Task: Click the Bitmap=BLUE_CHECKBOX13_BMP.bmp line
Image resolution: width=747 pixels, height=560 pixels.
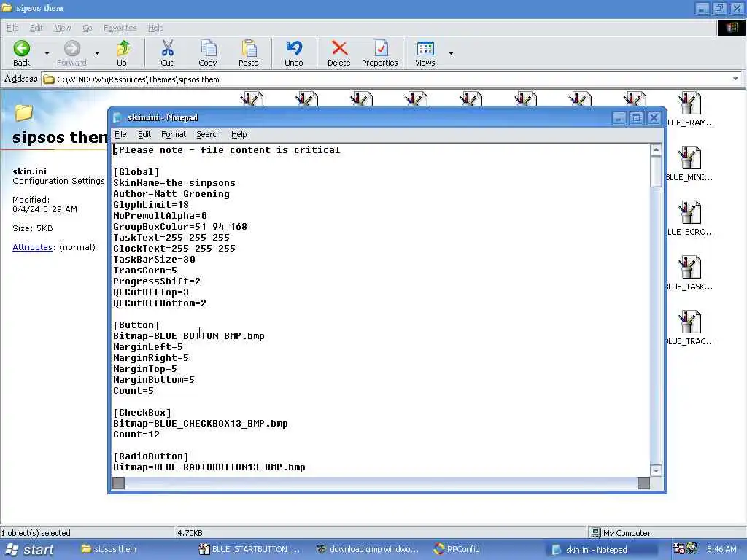Action: pyautogui.click(x=201, y=424)
